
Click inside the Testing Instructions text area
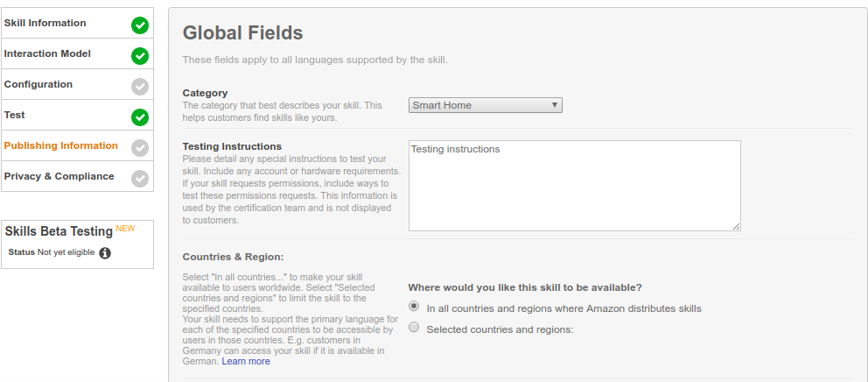tap(574, 186)
